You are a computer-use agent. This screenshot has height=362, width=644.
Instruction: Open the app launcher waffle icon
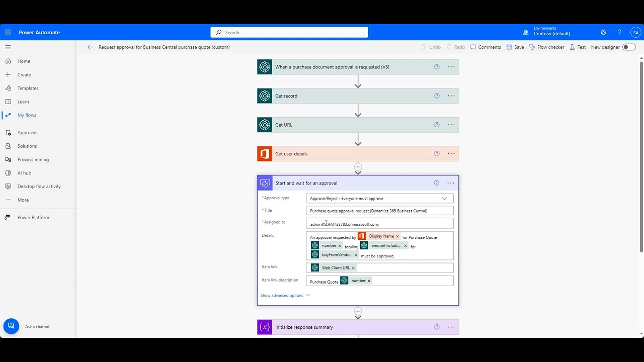pyautogui.click(x=8, y=32)
